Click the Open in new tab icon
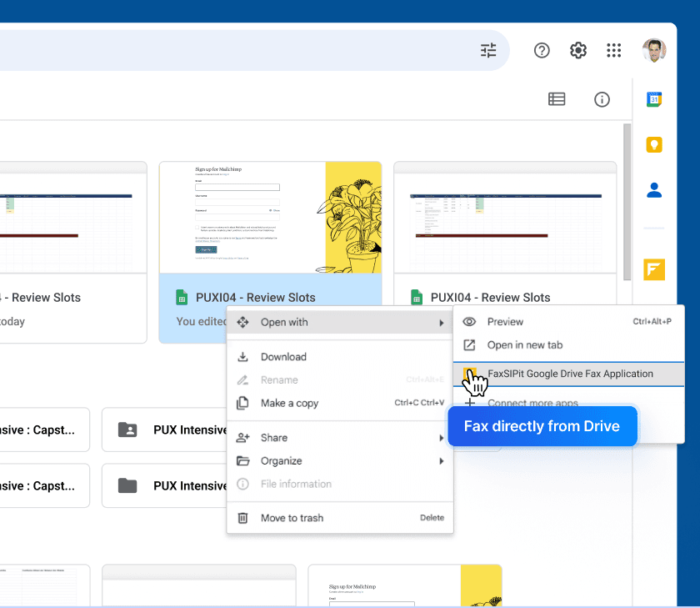The width and height of the screenshot is (700, 608). point(469,345)
